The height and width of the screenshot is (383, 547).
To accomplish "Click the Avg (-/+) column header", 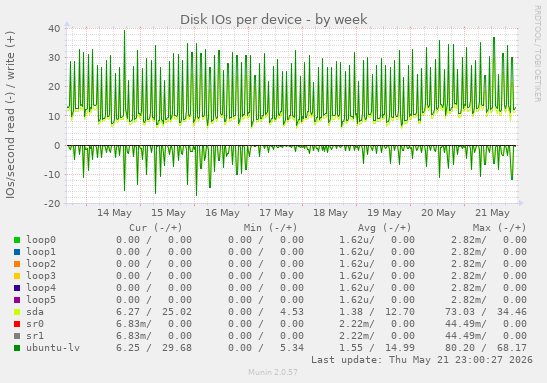I will point(385,228).
